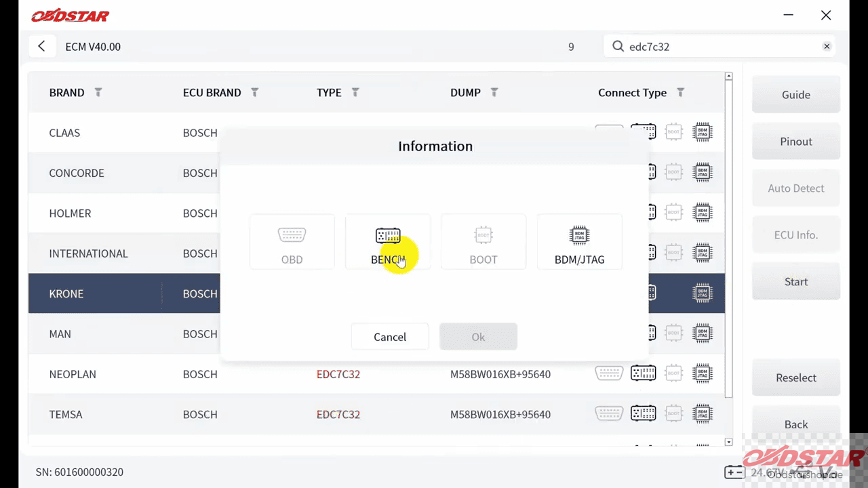Click EDC7C32 type in TEMSA row
The height and width of the screenshot is (488, 868).
pos(338,414)
